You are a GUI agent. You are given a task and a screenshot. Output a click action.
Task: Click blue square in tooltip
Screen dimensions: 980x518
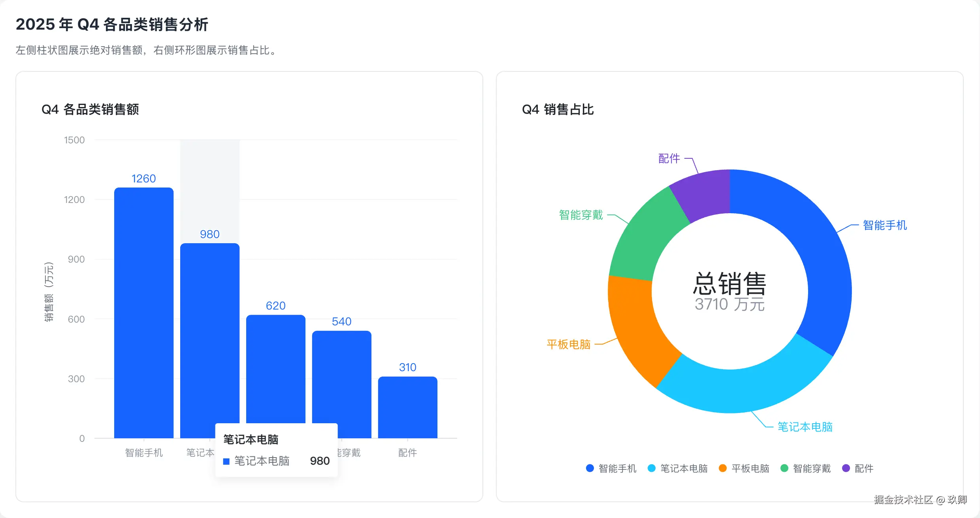coord(226,461)
